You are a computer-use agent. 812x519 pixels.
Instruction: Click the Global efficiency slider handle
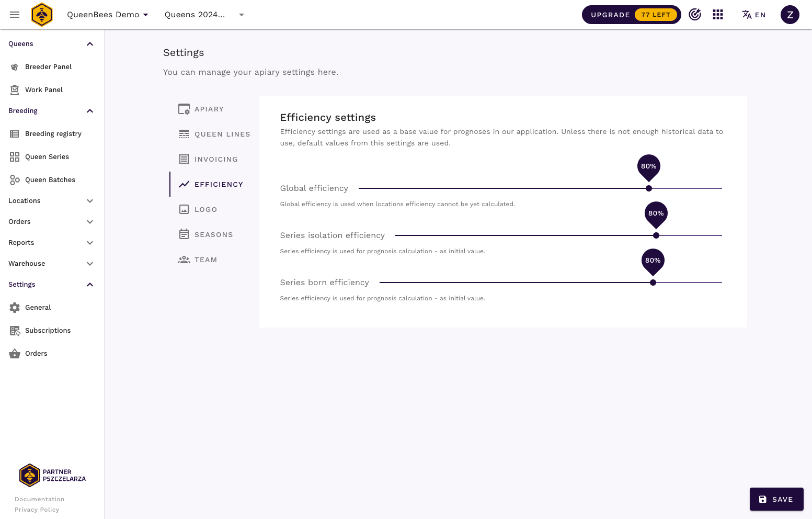click(649, 188)
